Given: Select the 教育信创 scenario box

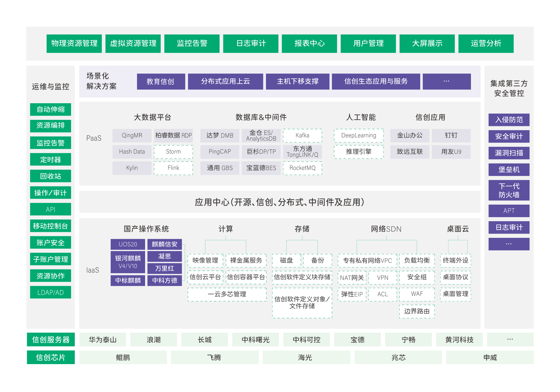Looking at the screenshot, I should (x=161, y=82).
